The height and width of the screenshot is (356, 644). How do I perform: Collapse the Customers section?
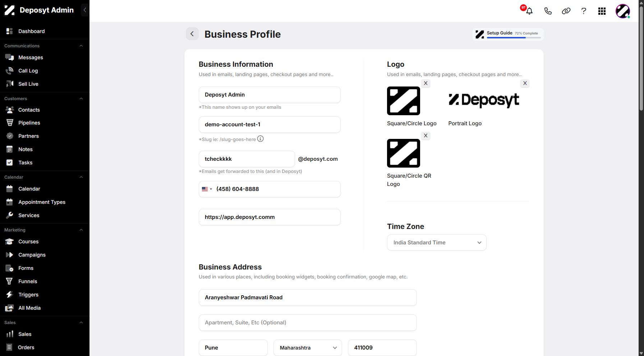coord(81,99)
